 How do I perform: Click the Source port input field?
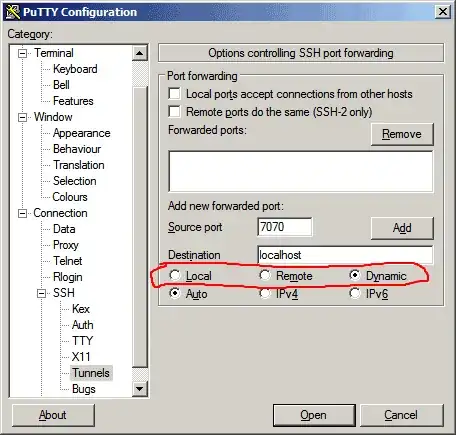click(x=285, y=227)
